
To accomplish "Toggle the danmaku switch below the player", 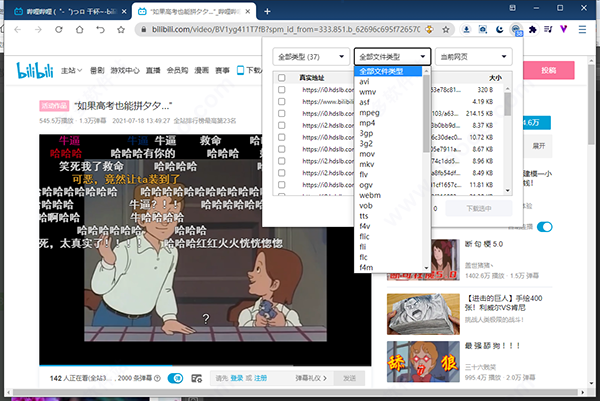I will [x=175, y=378].
